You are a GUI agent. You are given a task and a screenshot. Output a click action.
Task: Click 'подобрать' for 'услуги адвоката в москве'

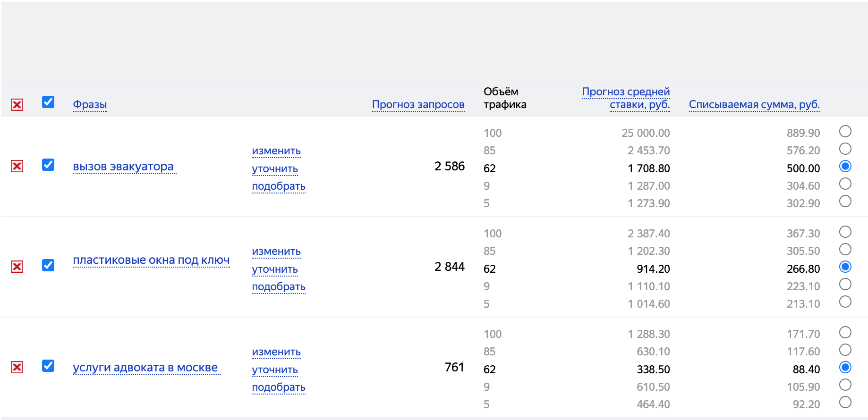coord(279,387)
